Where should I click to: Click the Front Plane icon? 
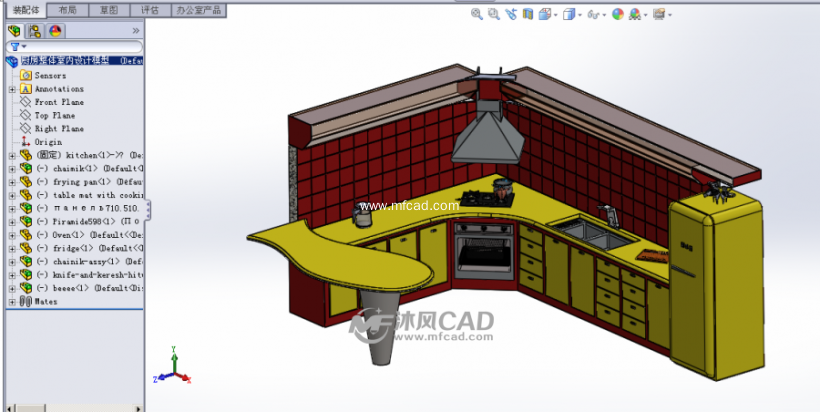click(26, 102)
